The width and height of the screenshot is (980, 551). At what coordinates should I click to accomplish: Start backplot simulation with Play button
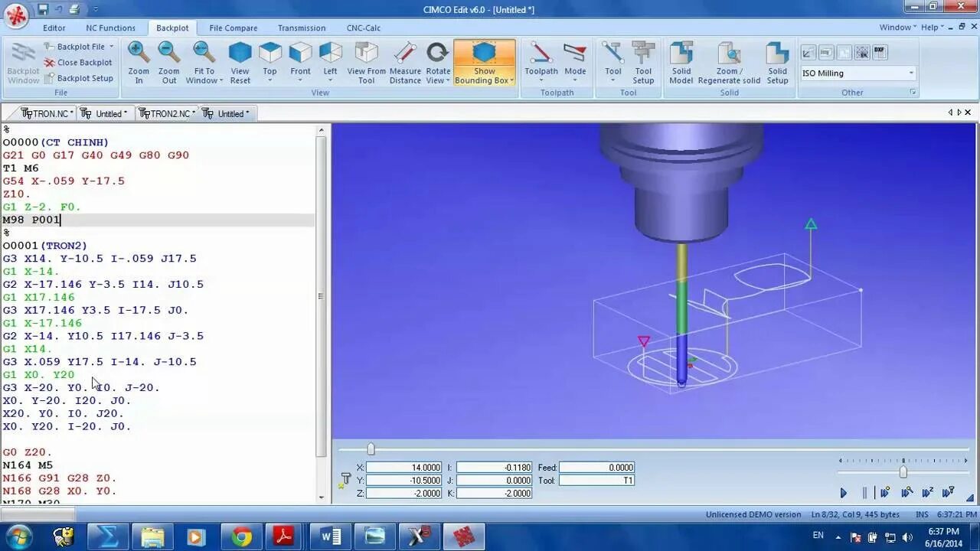(844, 493)
